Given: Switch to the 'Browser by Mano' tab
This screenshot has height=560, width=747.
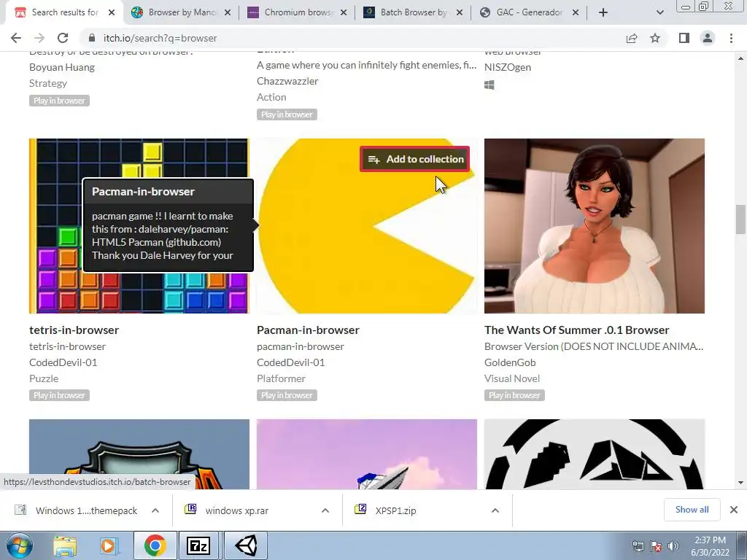Looking at the screenshot, I should point(181,12).
